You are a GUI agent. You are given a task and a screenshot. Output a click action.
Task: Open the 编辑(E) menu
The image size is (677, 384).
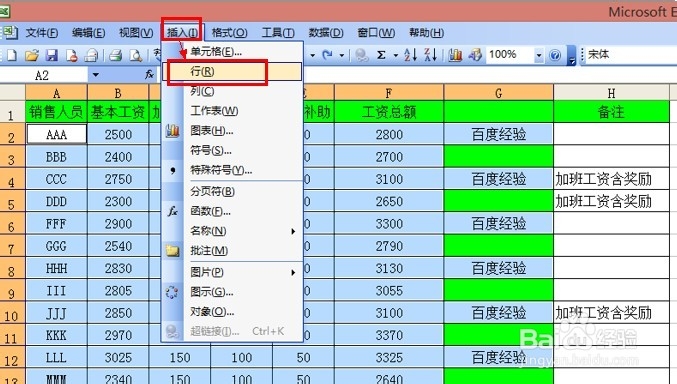[88, 33]
